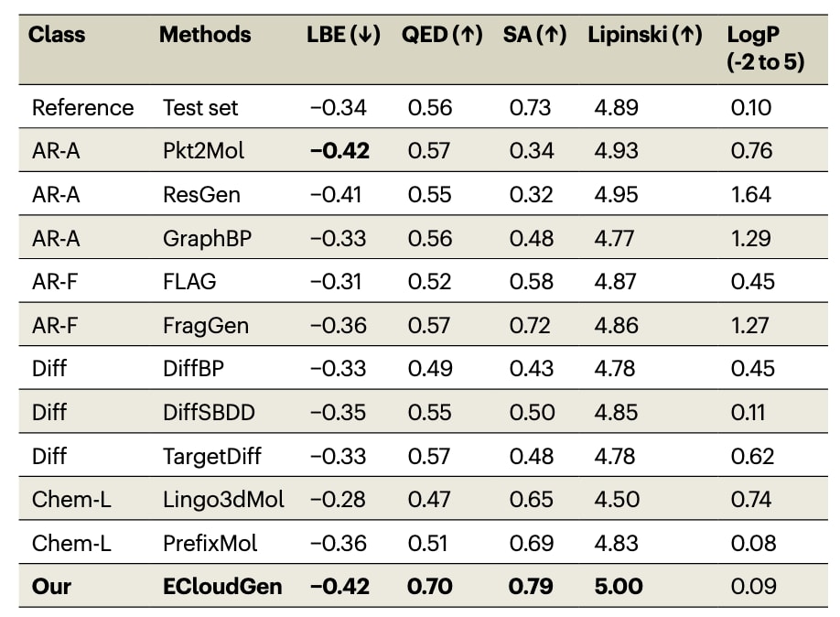Select the GraphBP method cell
The image size is (840, 617).
(207, 238)
